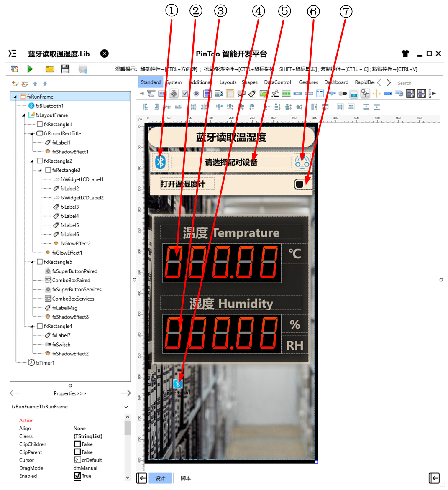Click the T-shirt skin icon in title bar
This screenshot has width=448, height=490.
(405, 54)
